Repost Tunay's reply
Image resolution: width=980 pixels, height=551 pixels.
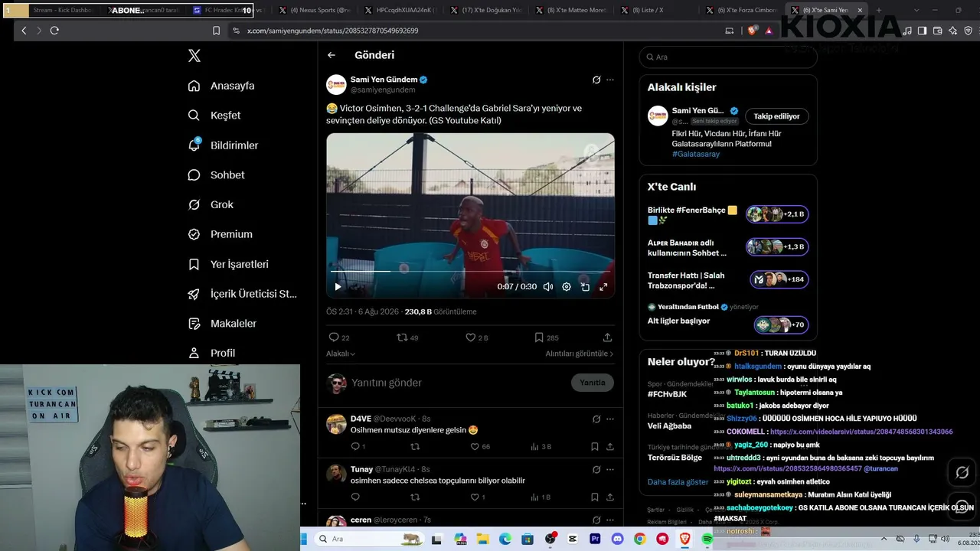click(x=415, y=497)
